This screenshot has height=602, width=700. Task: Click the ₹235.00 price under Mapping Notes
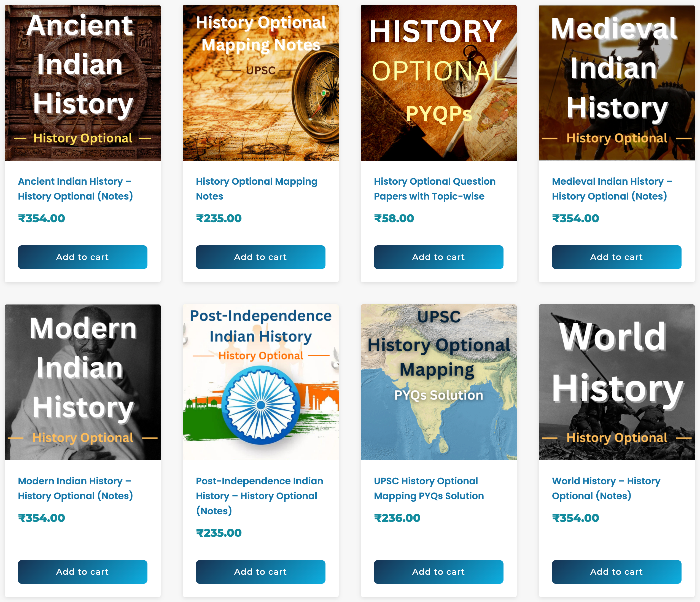[x=219, y=218]
